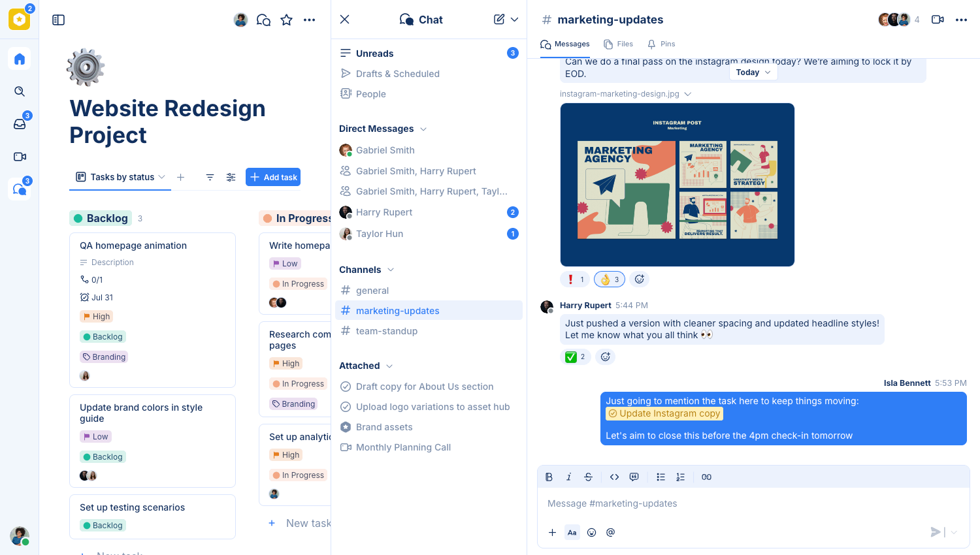The width and height of the screenshot is (980, 555).
Task: Compose a new chat message
Action: pyautogui.click(x=499, y=20)
